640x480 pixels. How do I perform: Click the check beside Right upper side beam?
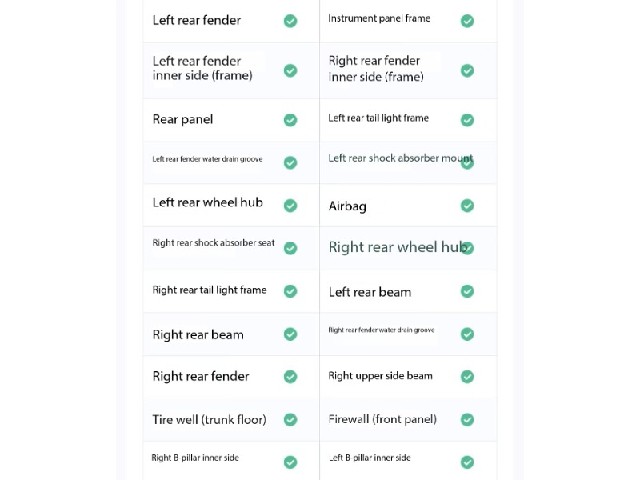(467, 376)
